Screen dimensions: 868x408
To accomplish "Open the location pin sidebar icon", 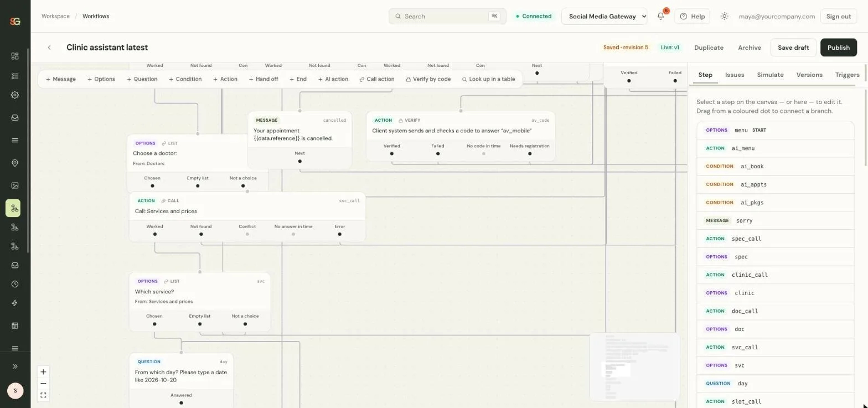I will click(x=15, y=163).
